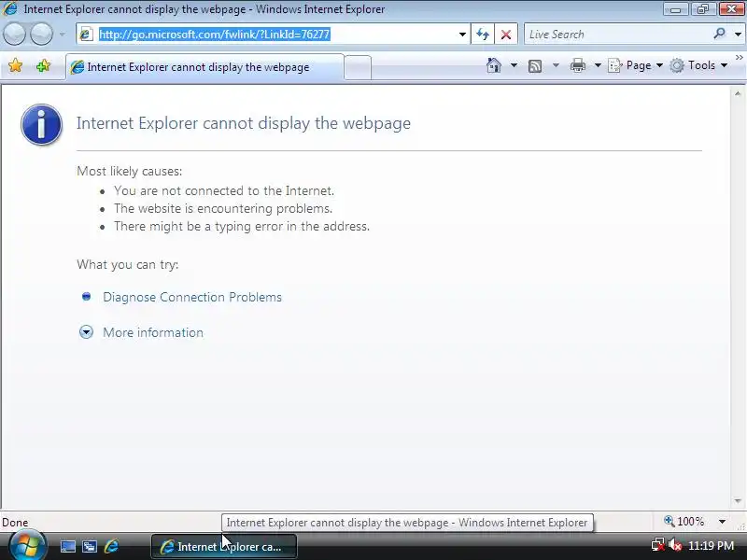This screenshot has height=560, width=747.
Task: Restore down the Internet Explorer window
Action: pos(703,9)
